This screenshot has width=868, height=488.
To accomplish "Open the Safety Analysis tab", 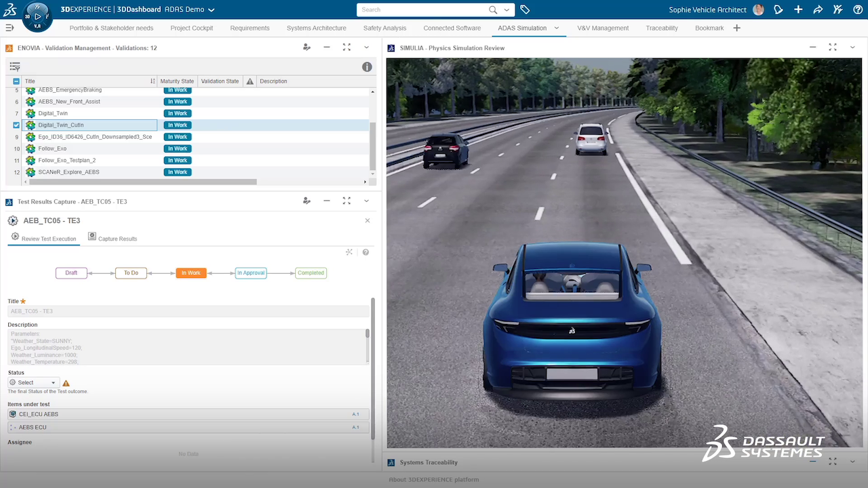I will point(384,28).
